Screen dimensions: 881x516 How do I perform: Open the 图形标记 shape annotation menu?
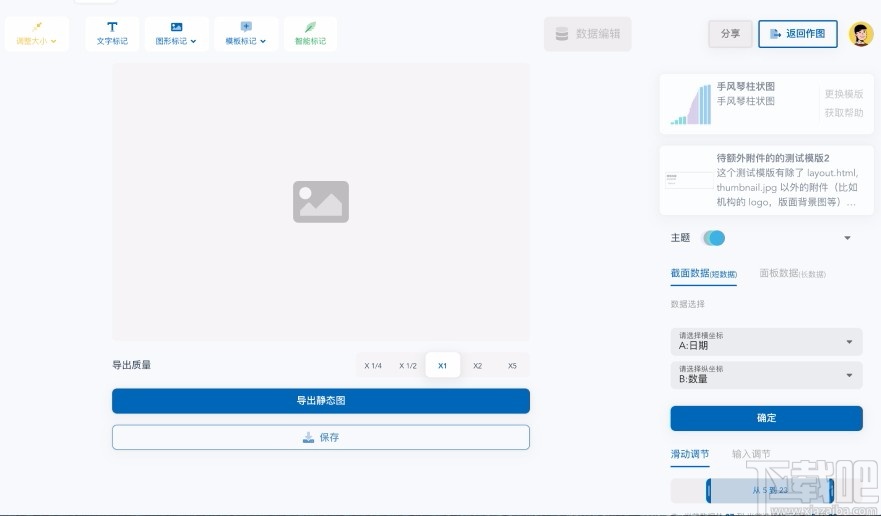(176, 34)
